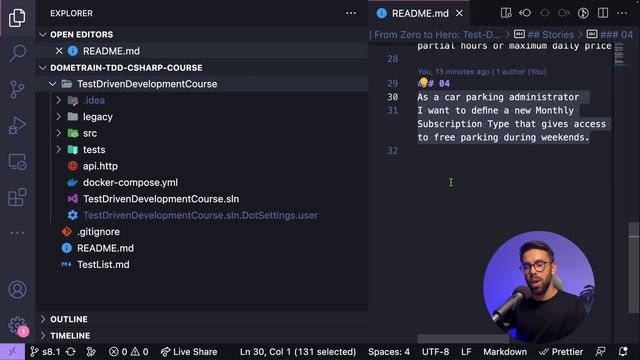Collapse DOMETRAIN-TDD-CSHARP-COURSE section
The image size is (640, 360).
pyautogui.click(x=43, y=68)
